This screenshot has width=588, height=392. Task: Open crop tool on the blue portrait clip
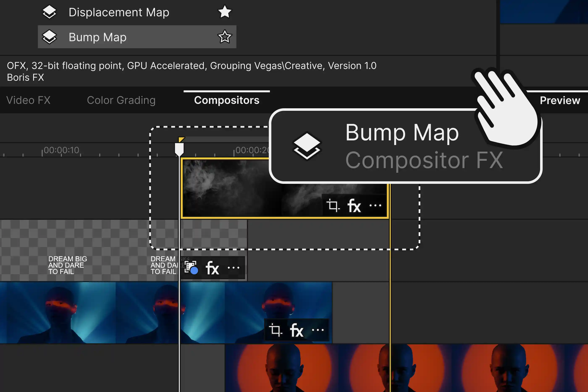point(276,330)
